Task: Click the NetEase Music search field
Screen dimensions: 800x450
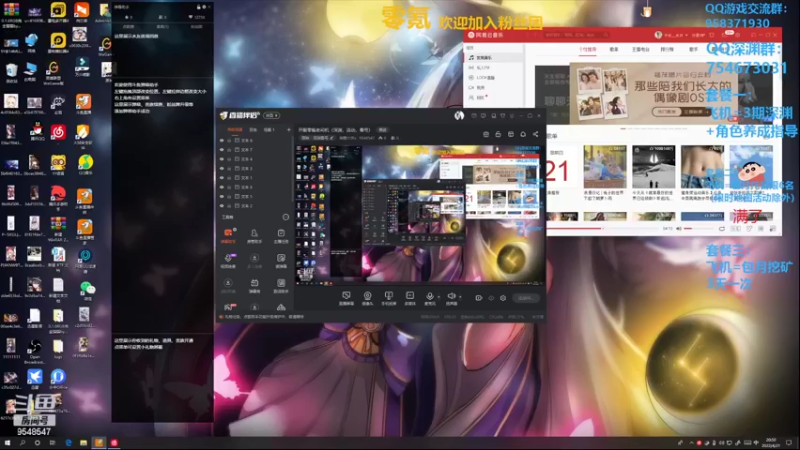Action: pyautogui.click(x=577, y=35)
